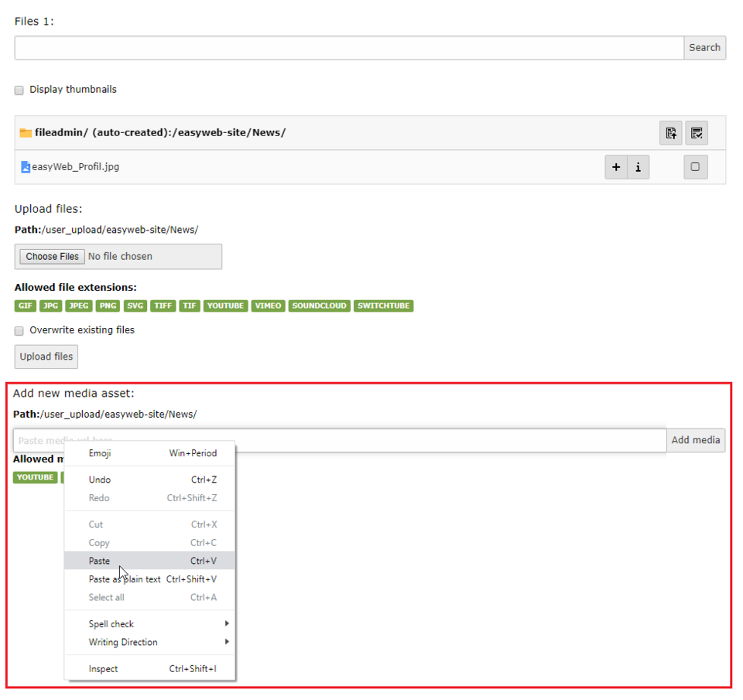Click the import selection icon in folder header
The width and height of the screenshot is (743, 700).
[670, 133]
